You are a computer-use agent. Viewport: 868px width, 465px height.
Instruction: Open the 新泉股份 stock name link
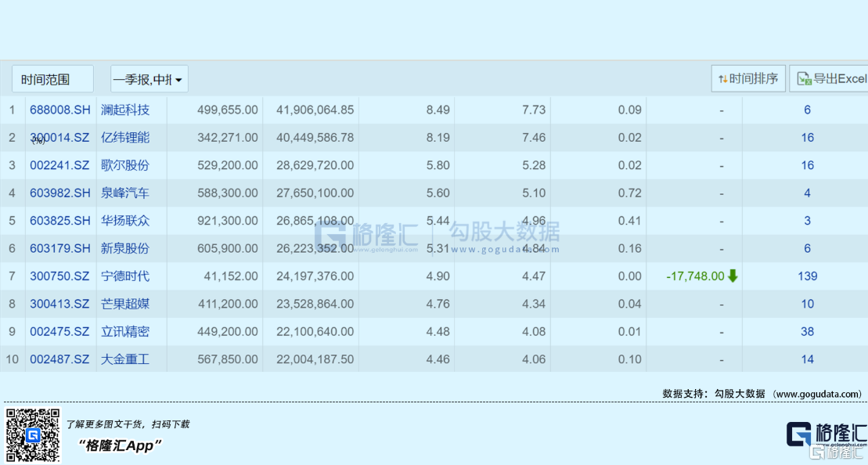coord(125,248)
